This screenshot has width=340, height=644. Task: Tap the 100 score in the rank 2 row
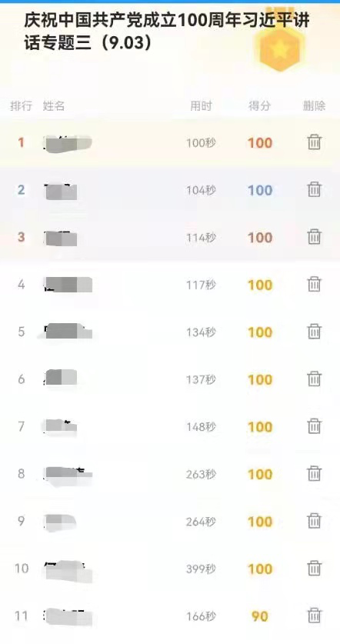260,190
